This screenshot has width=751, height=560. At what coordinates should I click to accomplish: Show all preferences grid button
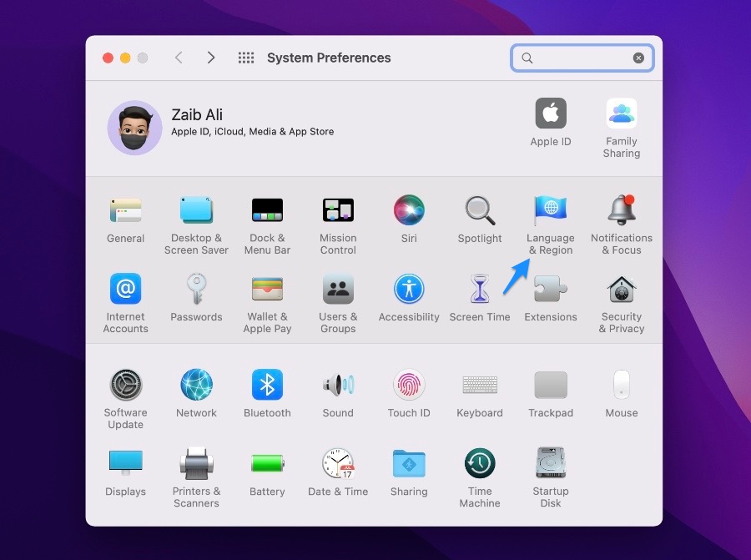pos(246,58)
